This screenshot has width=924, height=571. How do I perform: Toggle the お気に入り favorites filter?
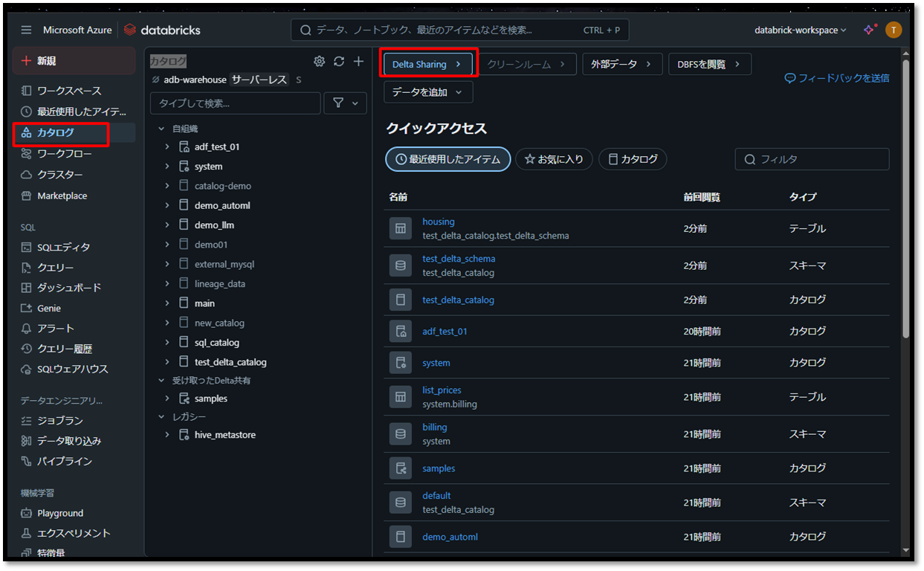tap(554, 159)
